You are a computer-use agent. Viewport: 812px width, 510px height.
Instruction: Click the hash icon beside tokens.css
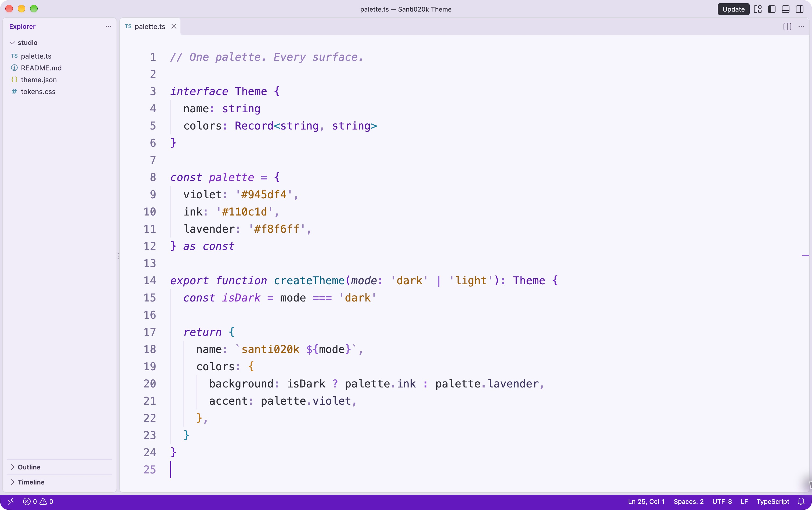(14, 91)
